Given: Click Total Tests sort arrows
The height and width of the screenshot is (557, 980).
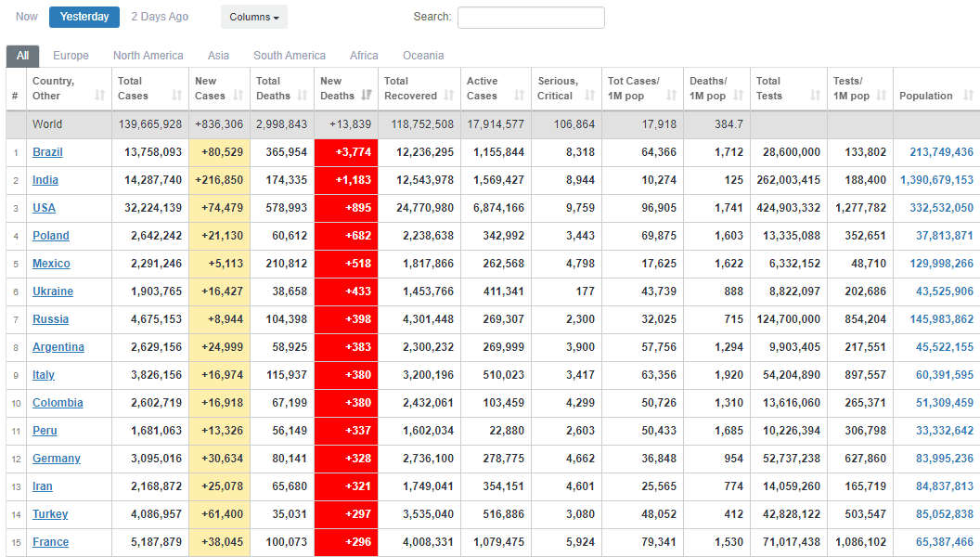Looking at the screenshot, I should [x=816, y=96].
